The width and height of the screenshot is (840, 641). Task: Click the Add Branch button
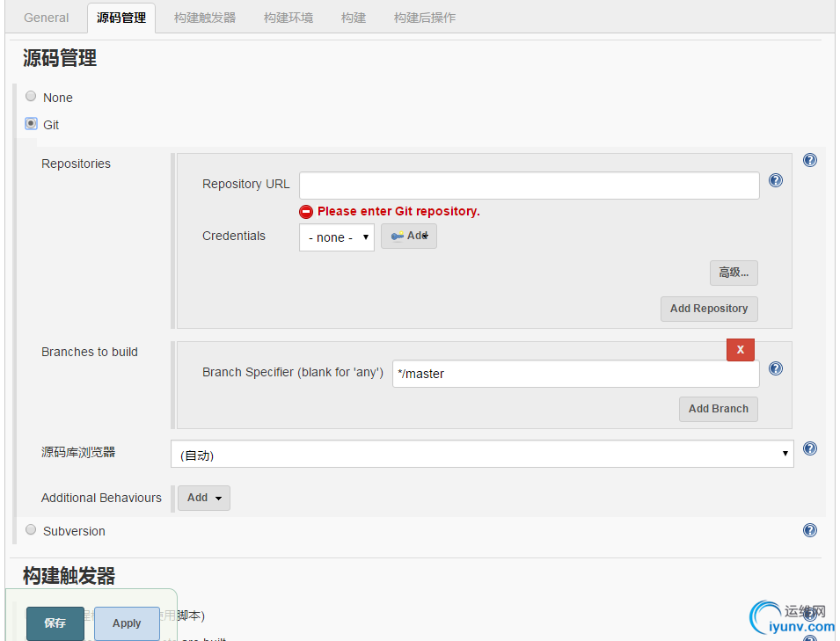[x=718, y=409]
